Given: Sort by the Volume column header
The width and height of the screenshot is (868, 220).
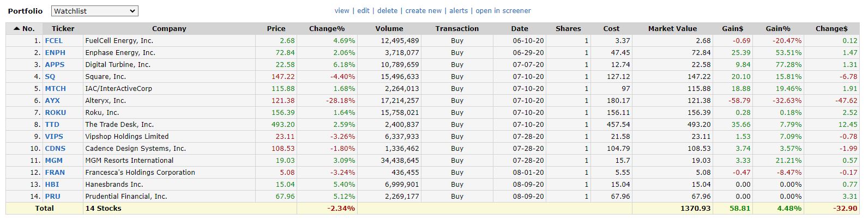Looking at the screenshot, I should click(389, 28).
